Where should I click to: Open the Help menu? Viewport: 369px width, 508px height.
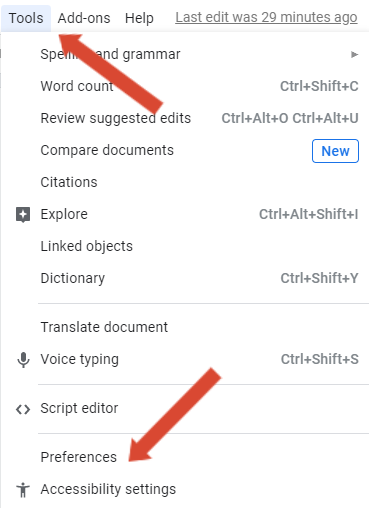click(x=139, y=18)
